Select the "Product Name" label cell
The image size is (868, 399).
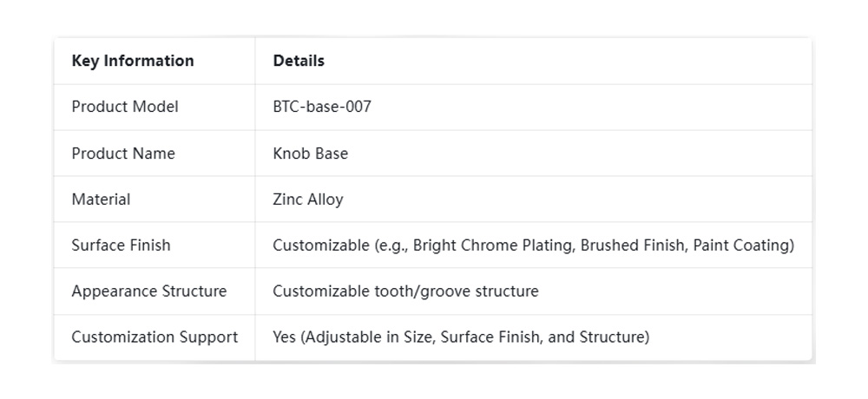coord(123,154)
